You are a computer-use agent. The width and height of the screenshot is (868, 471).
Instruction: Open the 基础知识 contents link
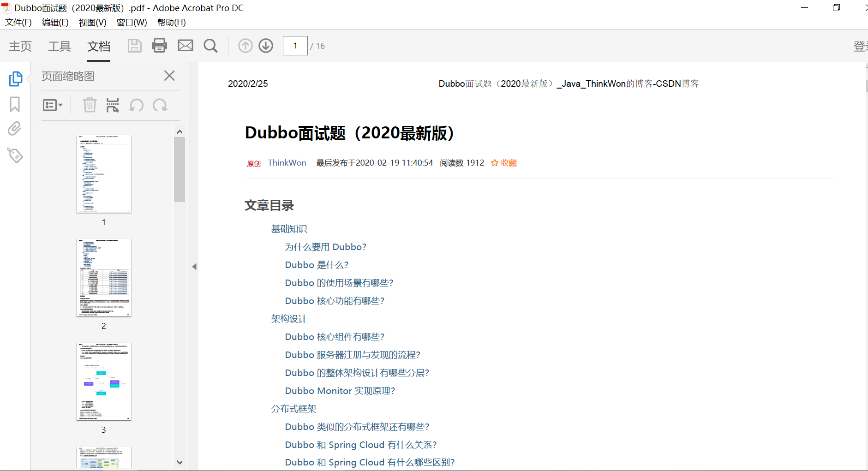(x=289, y=229)
